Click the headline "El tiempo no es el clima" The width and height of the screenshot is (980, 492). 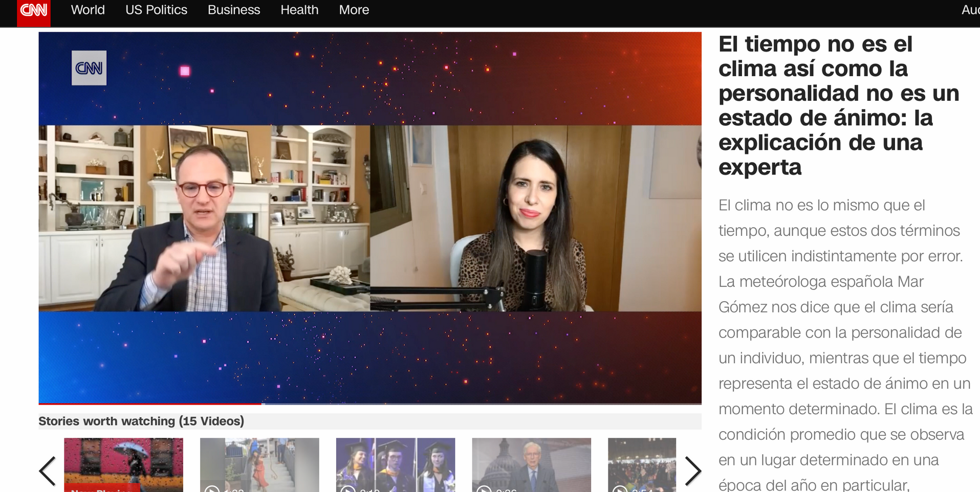[x=839, y=106]
